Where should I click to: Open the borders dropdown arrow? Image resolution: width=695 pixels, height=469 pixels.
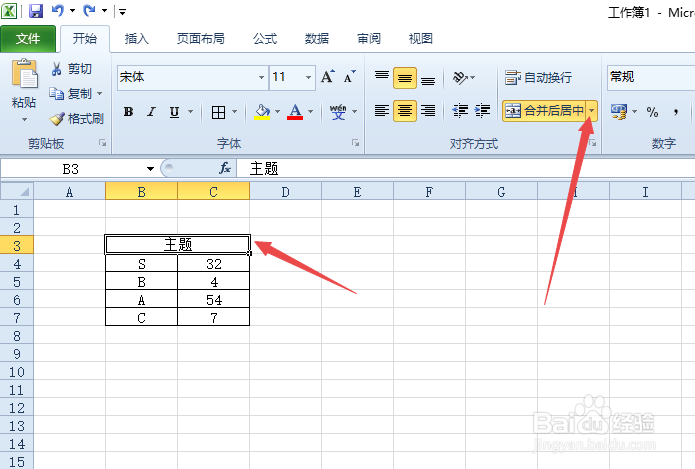[x=234, y=112]
